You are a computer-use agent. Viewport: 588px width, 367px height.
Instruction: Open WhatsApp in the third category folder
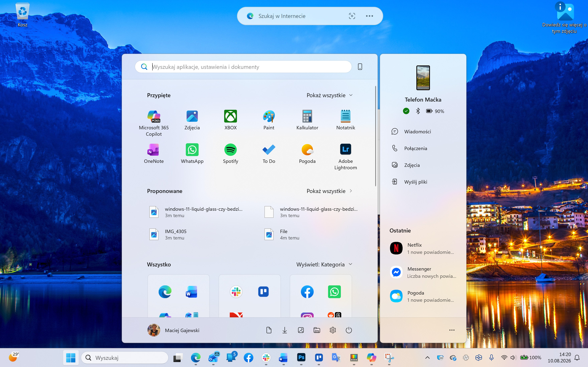[x=334, y=292]
